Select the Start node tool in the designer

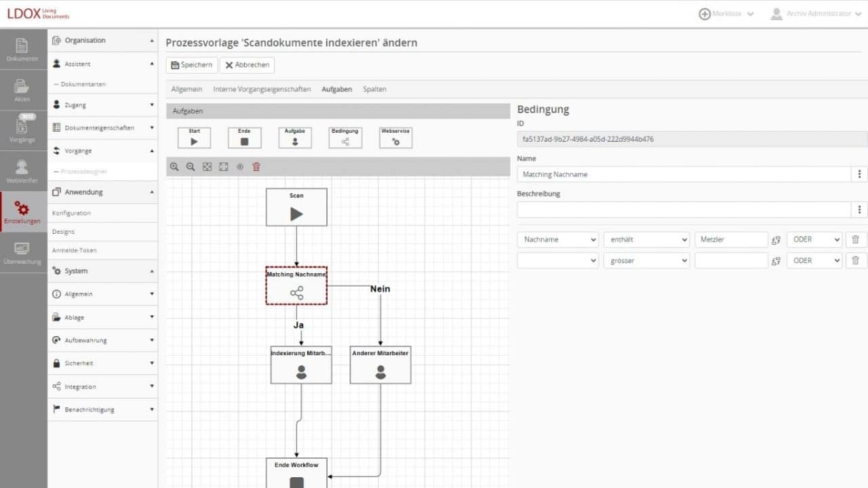194,138
